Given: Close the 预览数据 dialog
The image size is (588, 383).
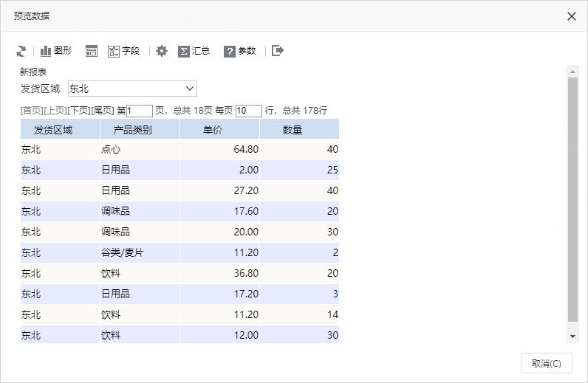Looking at the screenshot, I should [x=572, y=16].
